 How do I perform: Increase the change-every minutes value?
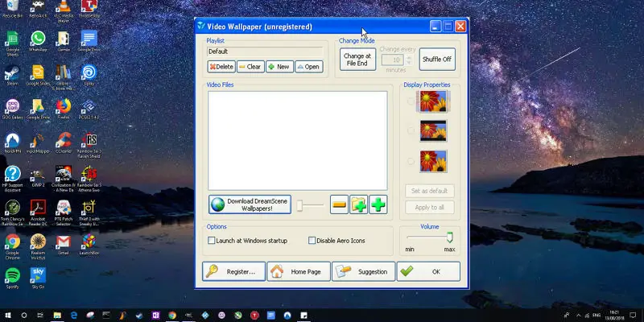point(409,57)
